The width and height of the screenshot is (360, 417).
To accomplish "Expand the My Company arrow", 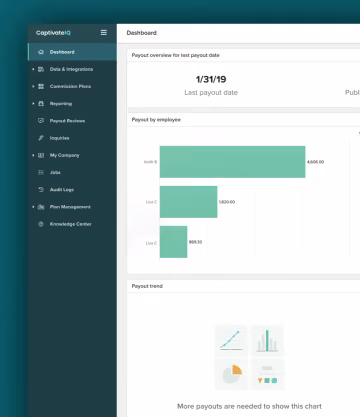I will click(x=33, y=155).
